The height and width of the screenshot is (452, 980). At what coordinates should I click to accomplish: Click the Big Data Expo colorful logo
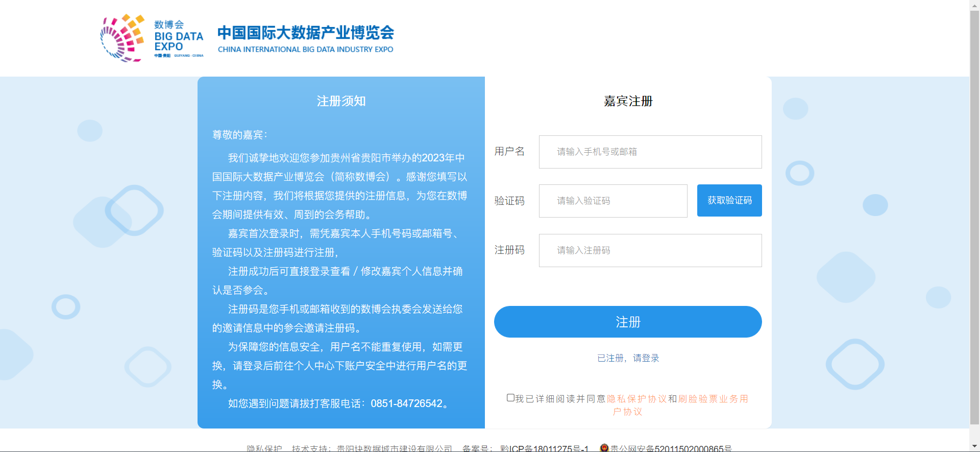(x=122, y=38)
